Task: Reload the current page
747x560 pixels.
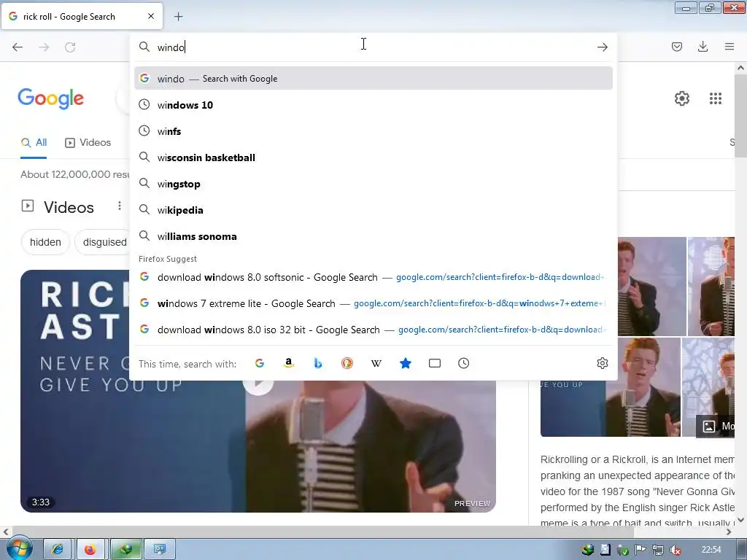Action: coord(70,47)
